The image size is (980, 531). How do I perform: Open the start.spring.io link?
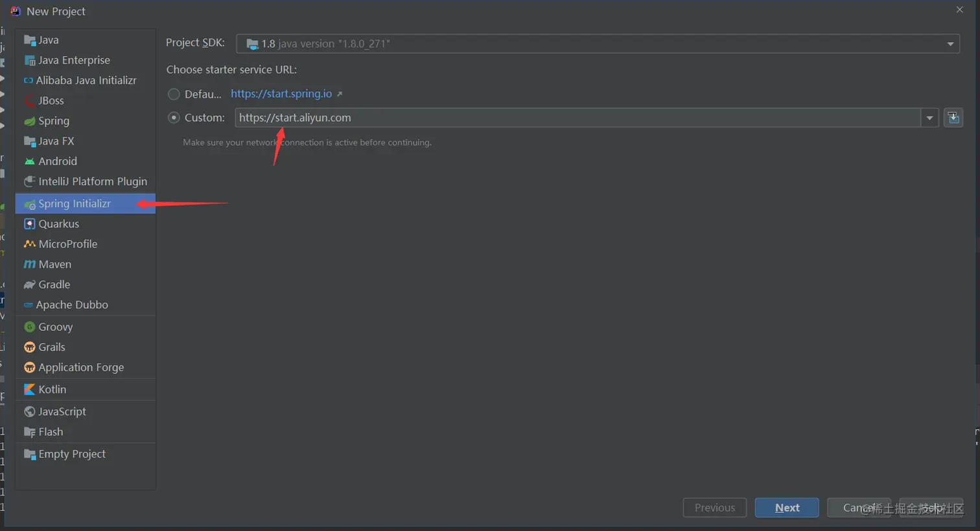coord(281,94)
